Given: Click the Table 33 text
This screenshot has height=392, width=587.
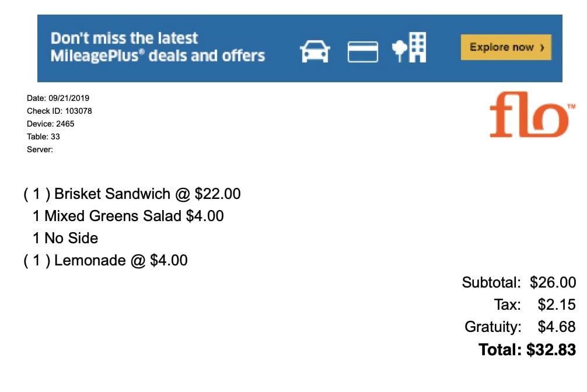Looking at the screenshot, I should tap(43, 136).
